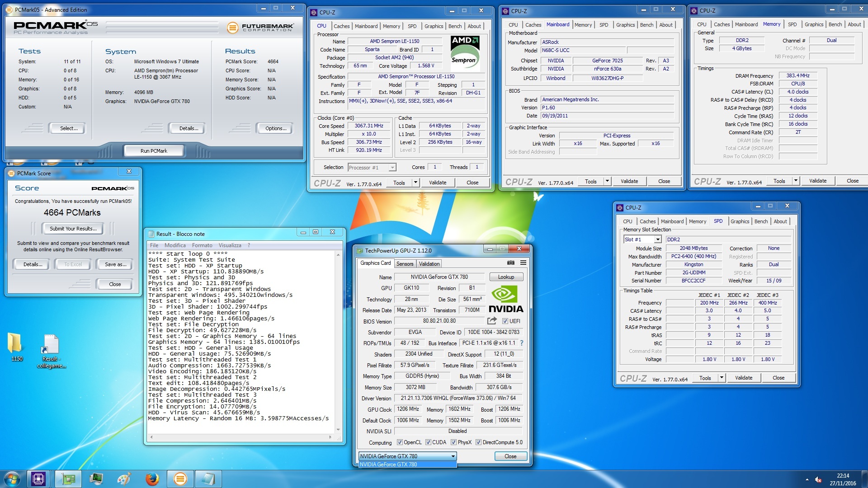Click the GPU-Z screenshot camera icon
The width and height of the screenshot is (868, 488).
pos(510,263)
